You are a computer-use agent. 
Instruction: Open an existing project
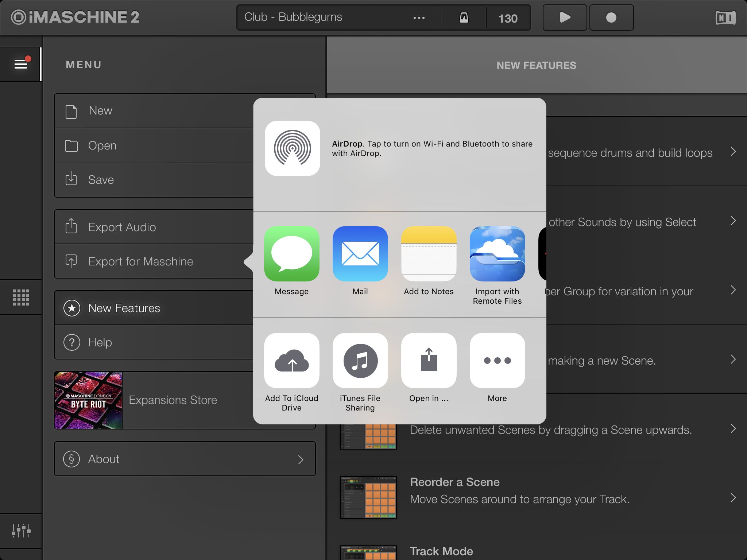tap(154, 145)
